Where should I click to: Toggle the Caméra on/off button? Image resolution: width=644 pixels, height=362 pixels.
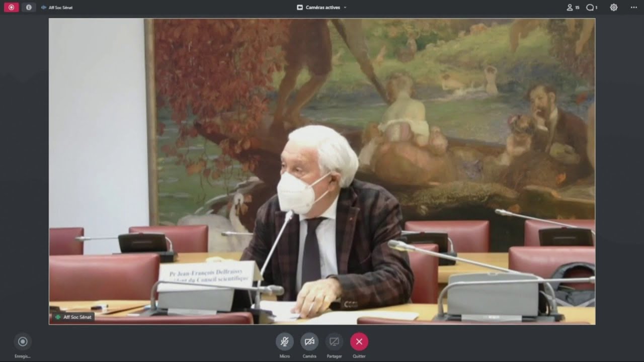309,341
